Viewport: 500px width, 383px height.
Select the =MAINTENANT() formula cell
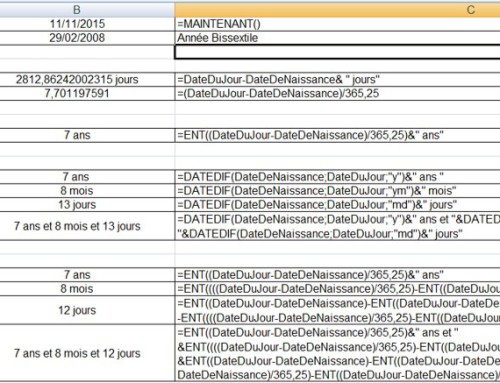click(x=337, y=24)
